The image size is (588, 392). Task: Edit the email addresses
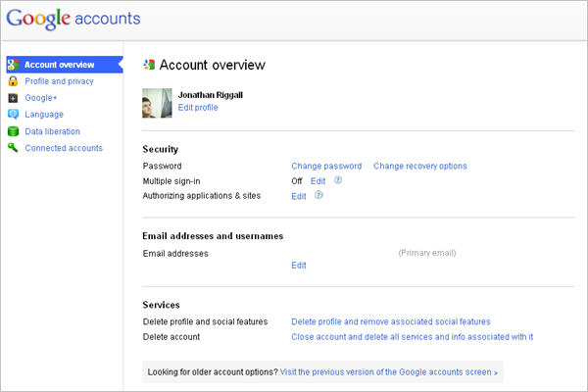tap(299, 266)
